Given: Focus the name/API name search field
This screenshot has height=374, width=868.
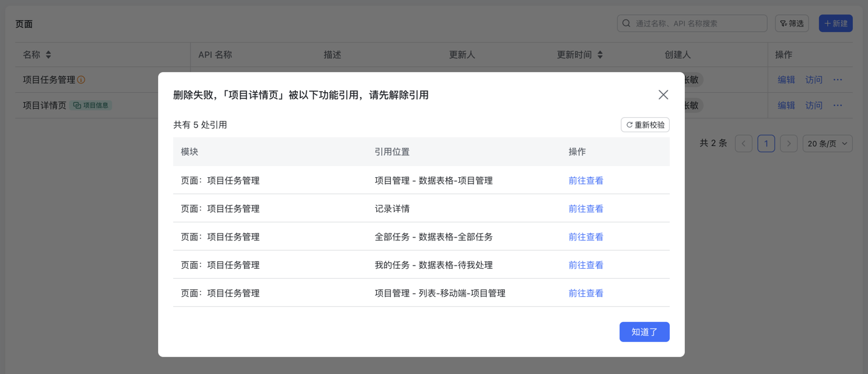Looking at the screenshot, I should click(x=692, y=23).
